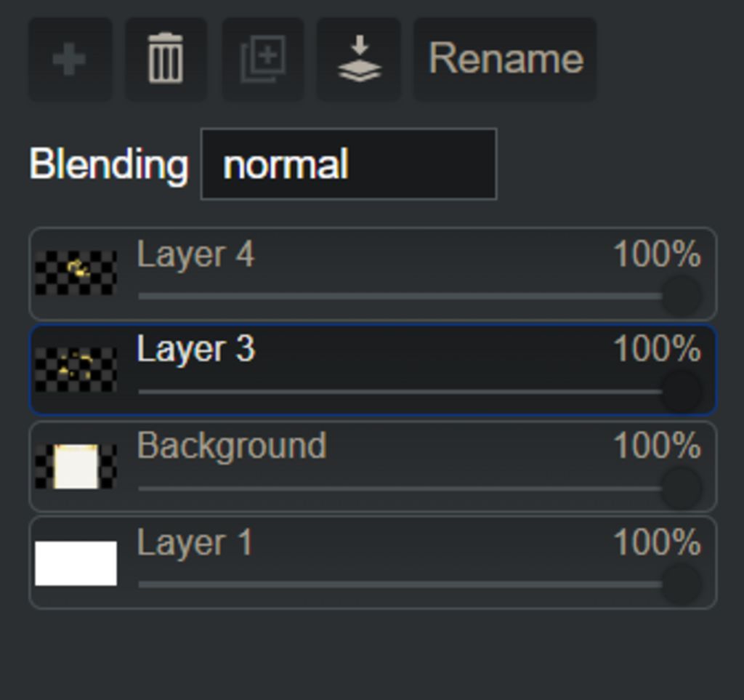Click the Background opacity slider handle
This screenshot has width=744, height=700.
tap(682, 488)
